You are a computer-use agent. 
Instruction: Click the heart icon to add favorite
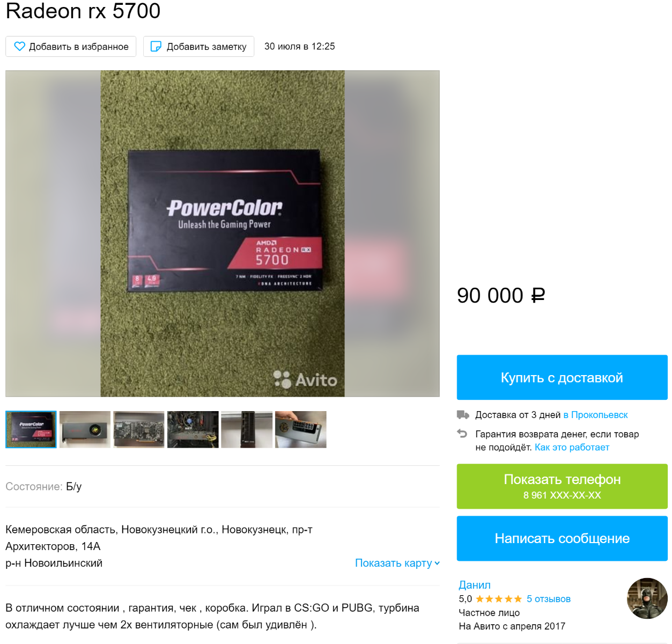coord(20,47)
